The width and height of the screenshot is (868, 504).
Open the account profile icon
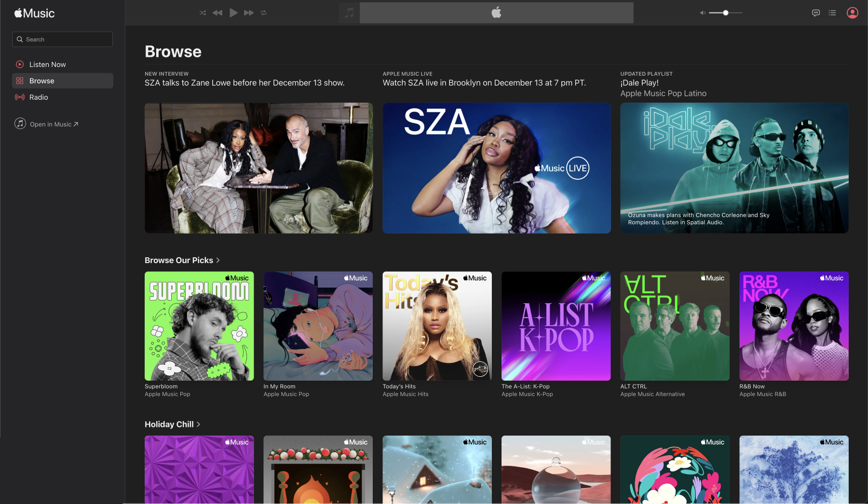[x=852, y=13]
